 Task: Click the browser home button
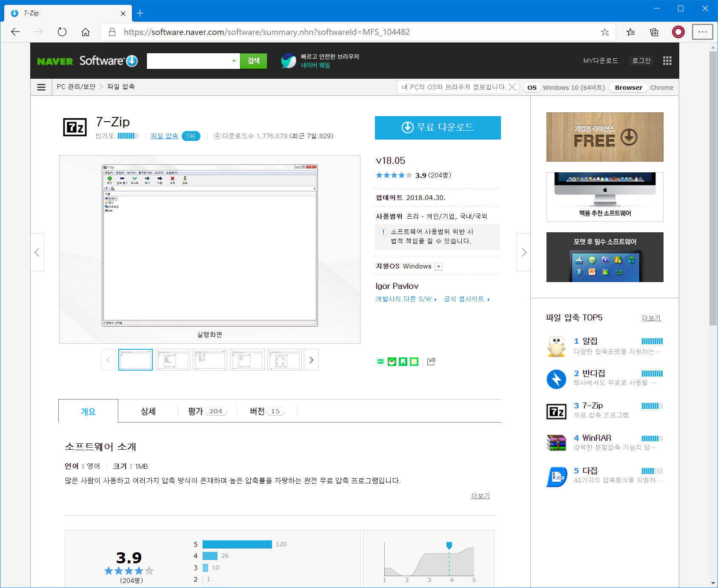tap(86, 32)
